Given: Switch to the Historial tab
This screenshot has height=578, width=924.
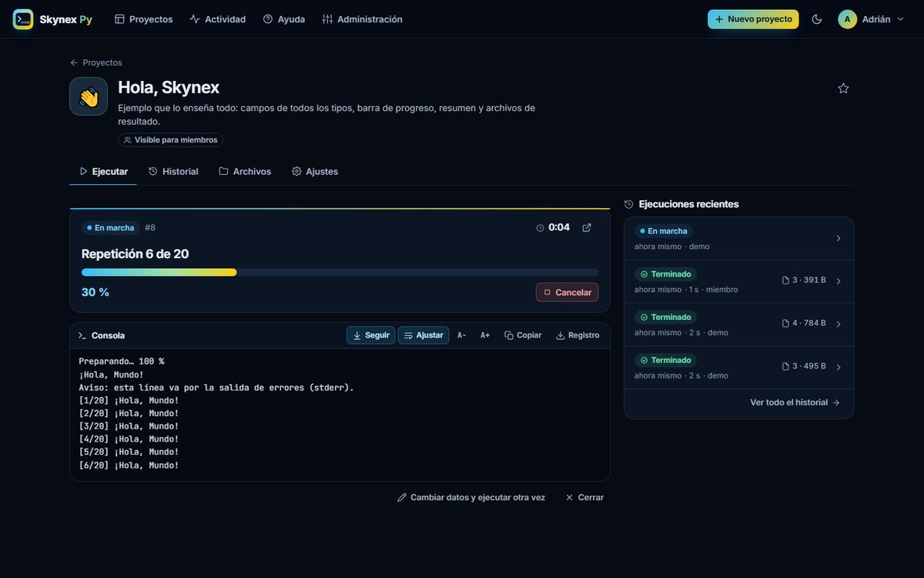Looking at the screenshot, I should click(173, 171).
